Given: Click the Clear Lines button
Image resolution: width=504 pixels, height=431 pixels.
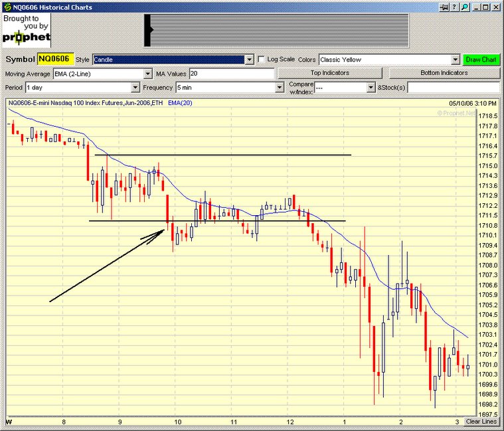Looking at the screenshot, I should coord(481,421).
